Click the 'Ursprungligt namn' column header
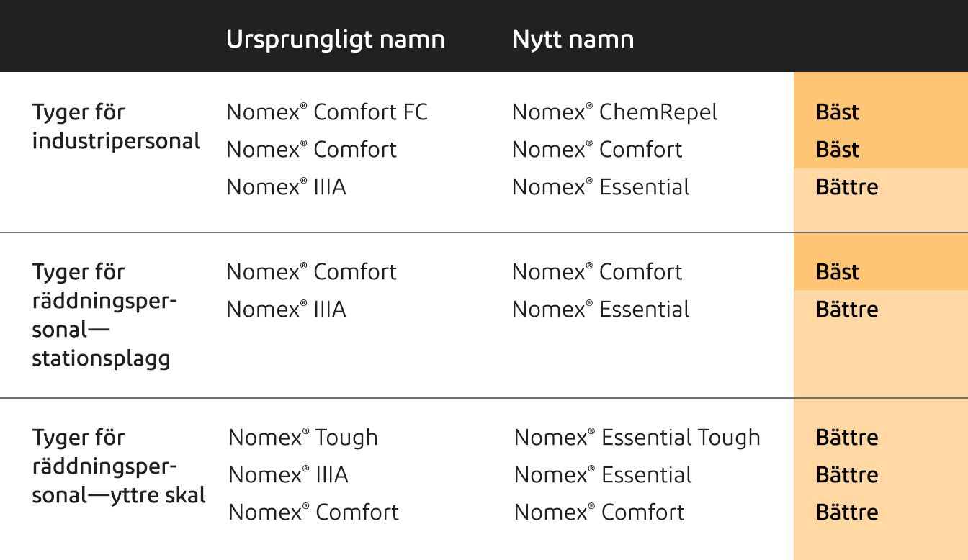This screenshot has height=560, width=968. point(335,39)
